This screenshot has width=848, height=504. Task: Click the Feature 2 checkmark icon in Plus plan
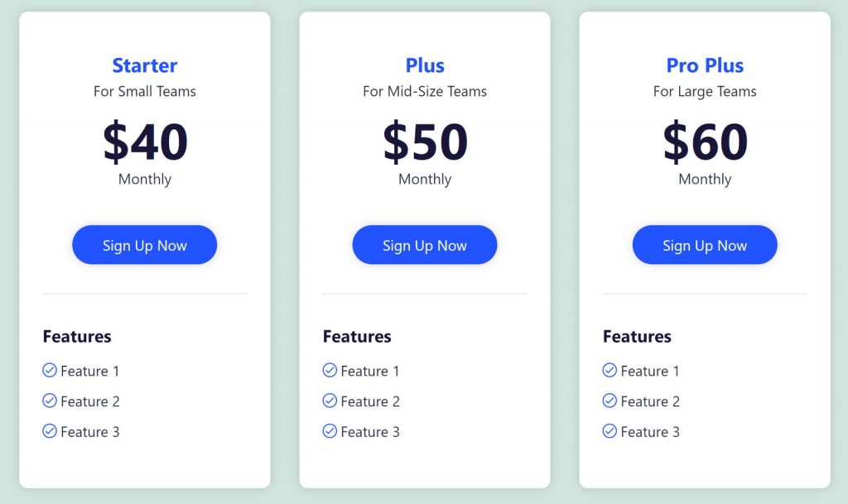point(330,401)
